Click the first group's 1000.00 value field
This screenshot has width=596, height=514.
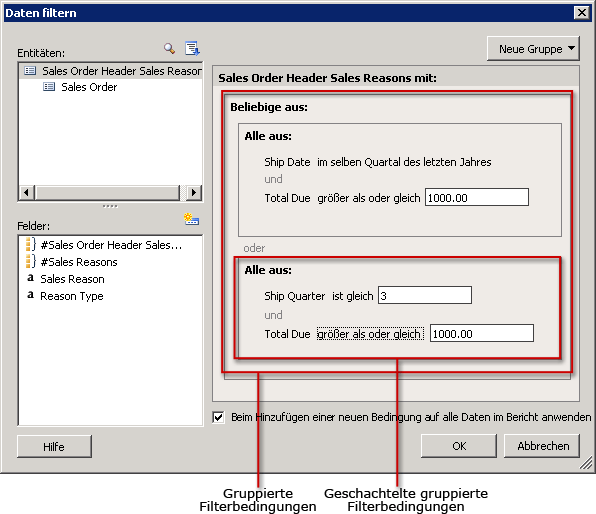click(x=477, y=197)
